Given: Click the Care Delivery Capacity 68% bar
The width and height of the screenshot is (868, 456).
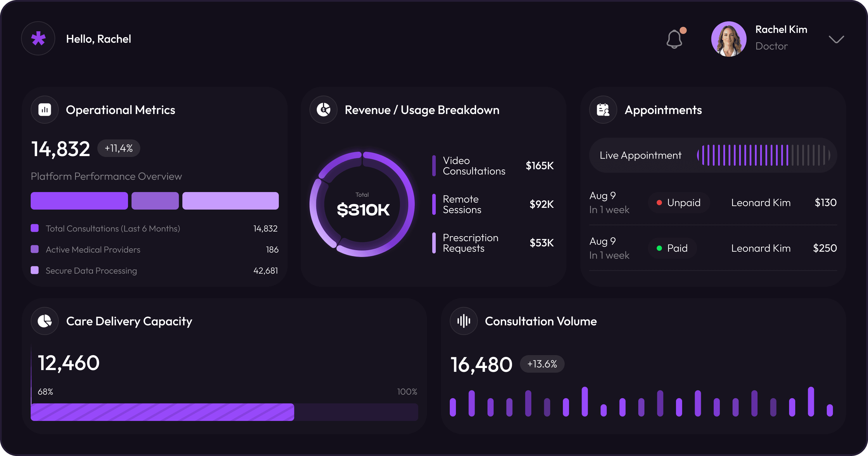Looking at the screenshot, I should coord(162,412).
